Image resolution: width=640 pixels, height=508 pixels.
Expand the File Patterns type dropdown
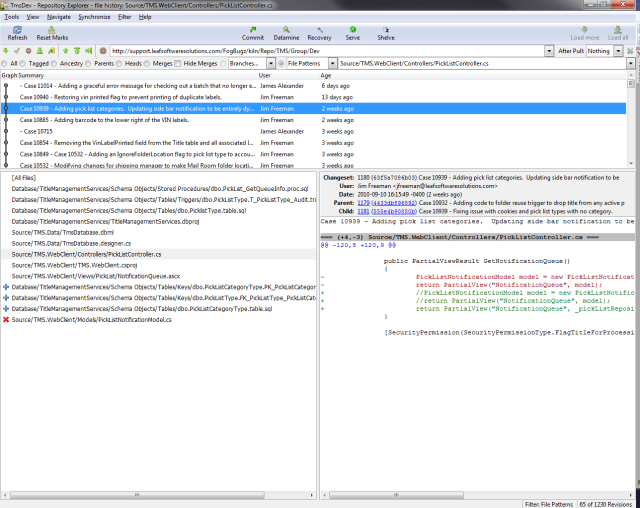coord(333,64)
